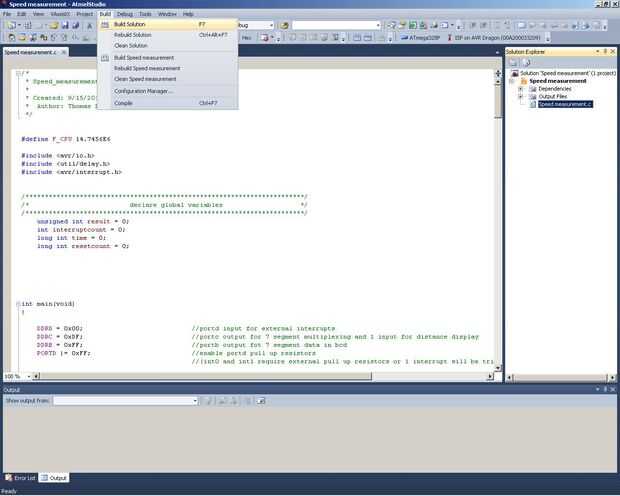620x496 pixels.
Task: Click the ATmega328P device selector
Action: pyautogui.click(x=420, y=38)
